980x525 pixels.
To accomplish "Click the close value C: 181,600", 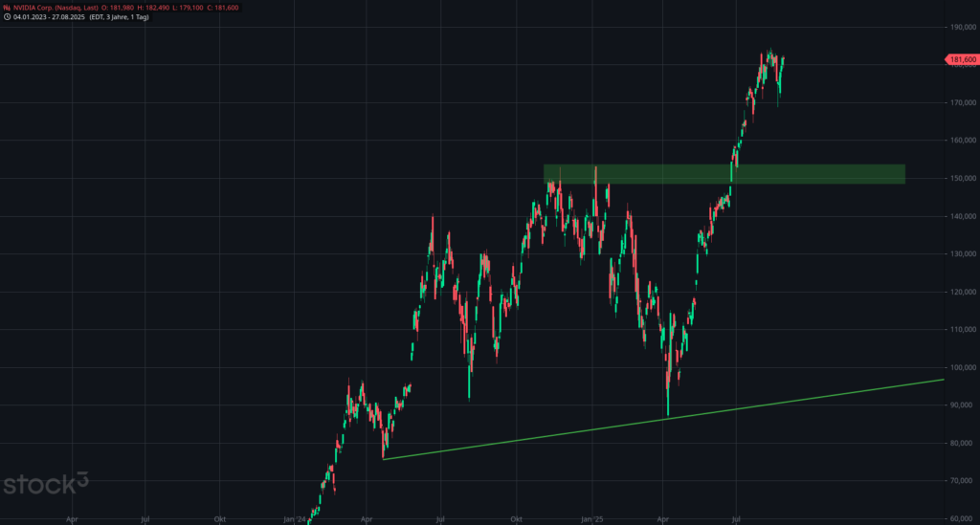I will [222, 8].
